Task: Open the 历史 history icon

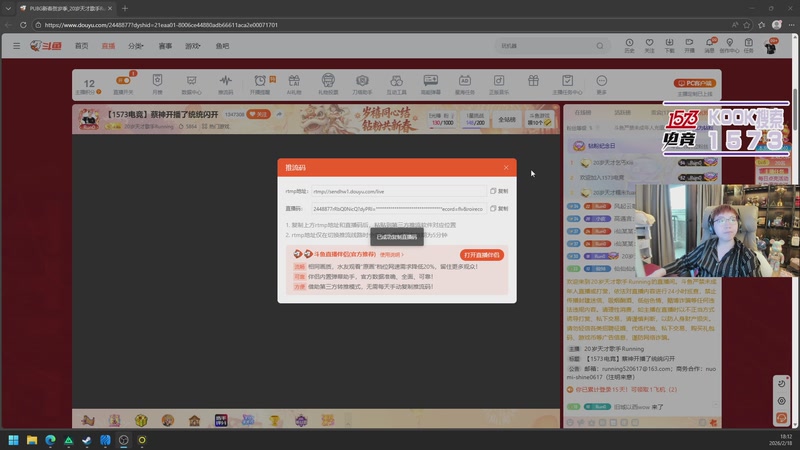Action: click(x=629, y=45)
